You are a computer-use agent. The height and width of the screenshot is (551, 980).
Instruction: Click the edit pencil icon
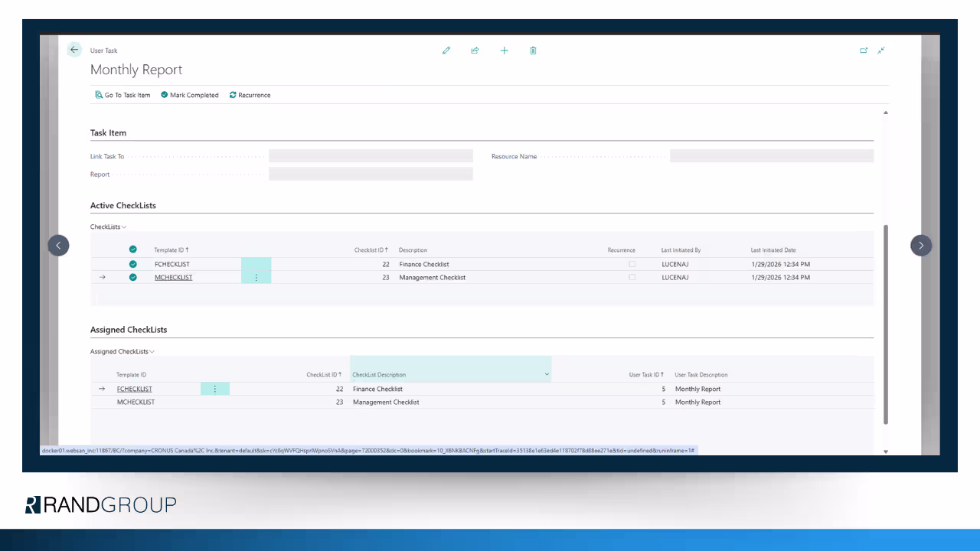point(446,51)
